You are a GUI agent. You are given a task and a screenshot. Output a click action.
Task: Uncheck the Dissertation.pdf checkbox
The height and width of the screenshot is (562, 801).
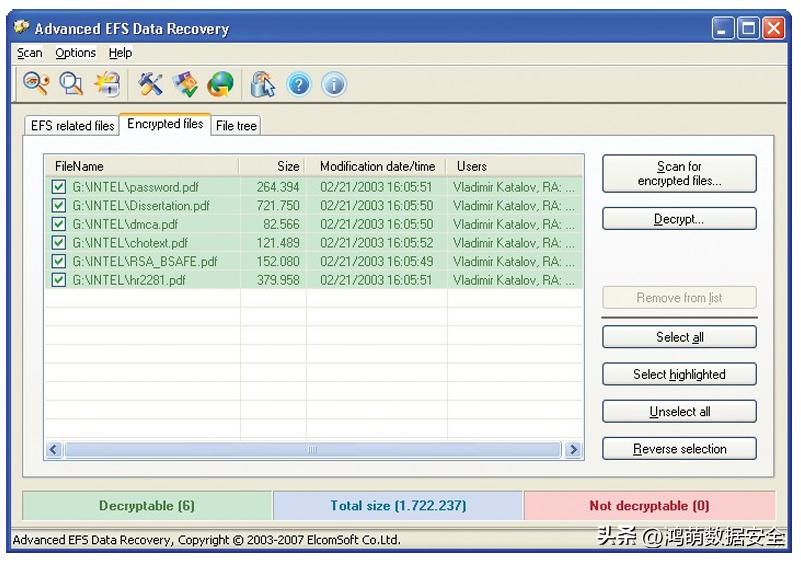58,205
